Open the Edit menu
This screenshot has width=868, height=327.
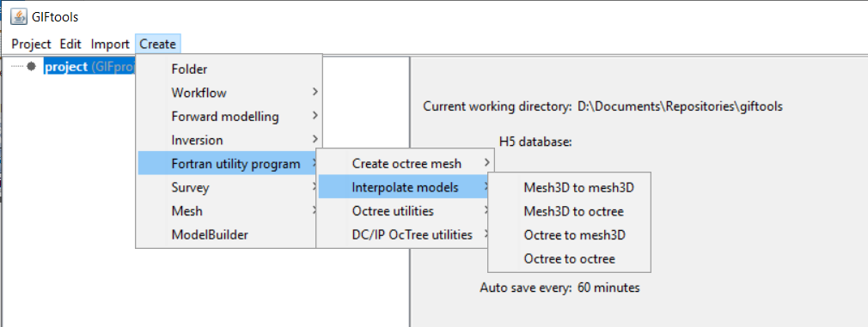pyautogui.click(x=70, y=44)
